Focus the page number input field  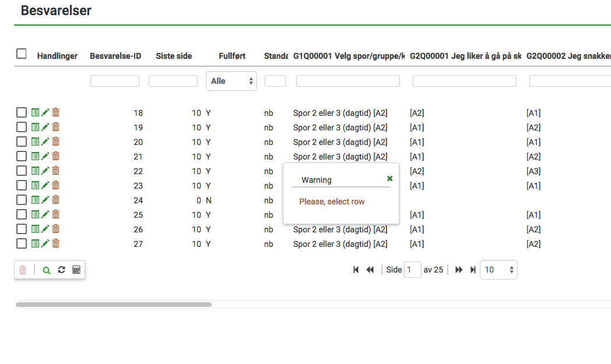click(x=413, y=270)
